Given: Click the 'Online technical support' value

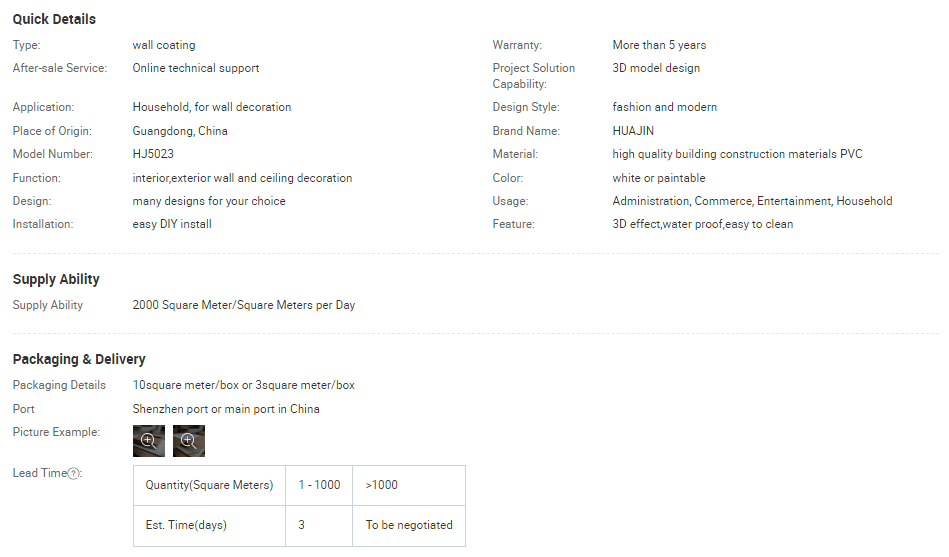Looking at the screenshot, I should click(196, 68).
